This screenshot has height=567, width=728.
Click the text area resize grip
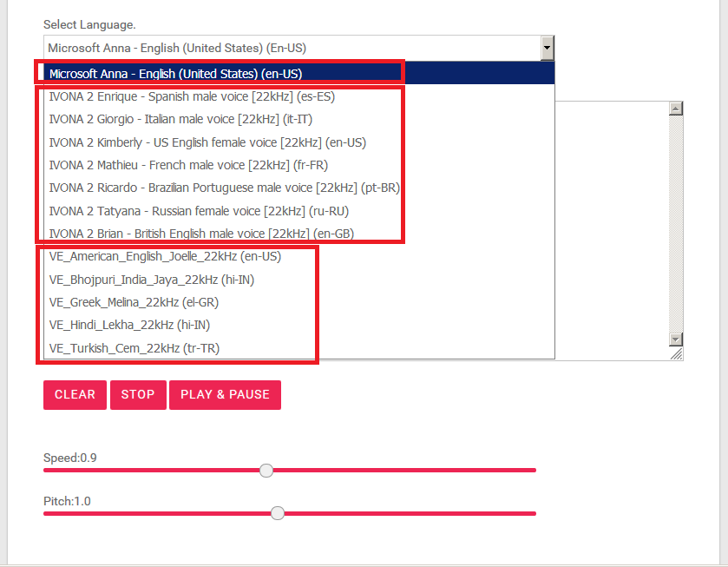677,354
